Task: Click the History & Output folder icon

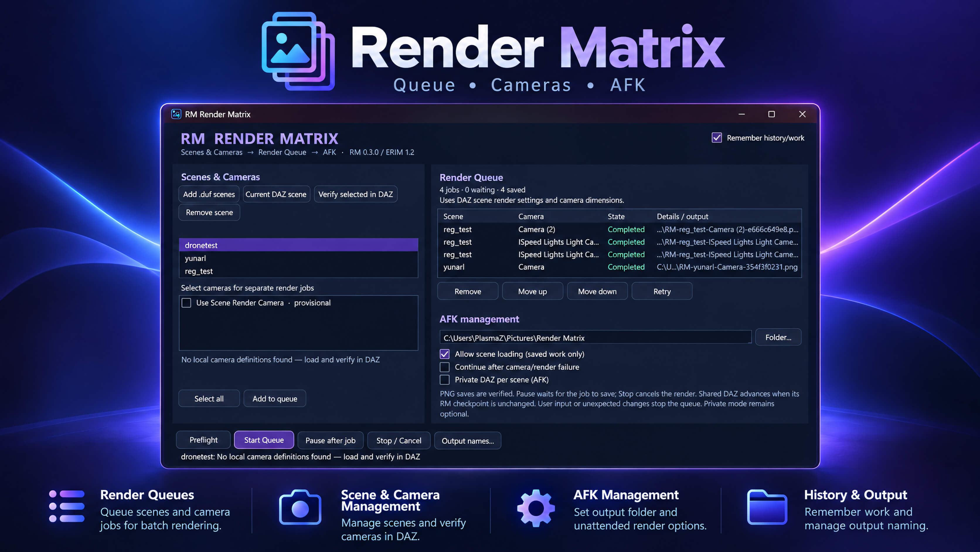Action: (x=767, y=507)
